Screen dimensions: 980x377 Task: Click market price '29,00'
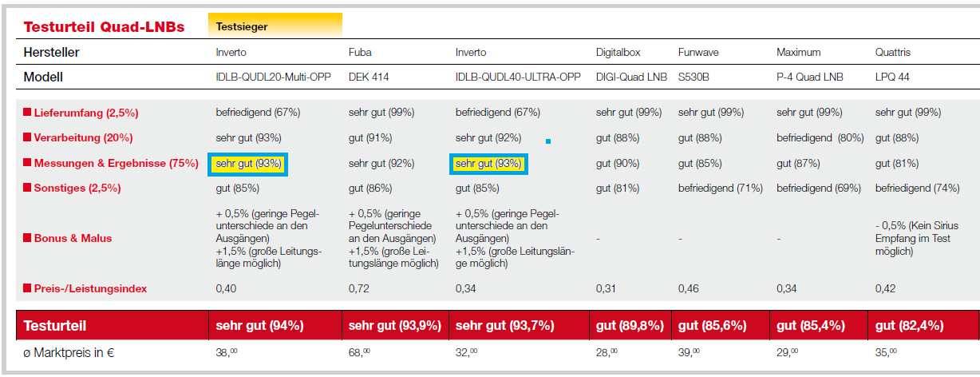pyautogui.click(x=788, y=352)
